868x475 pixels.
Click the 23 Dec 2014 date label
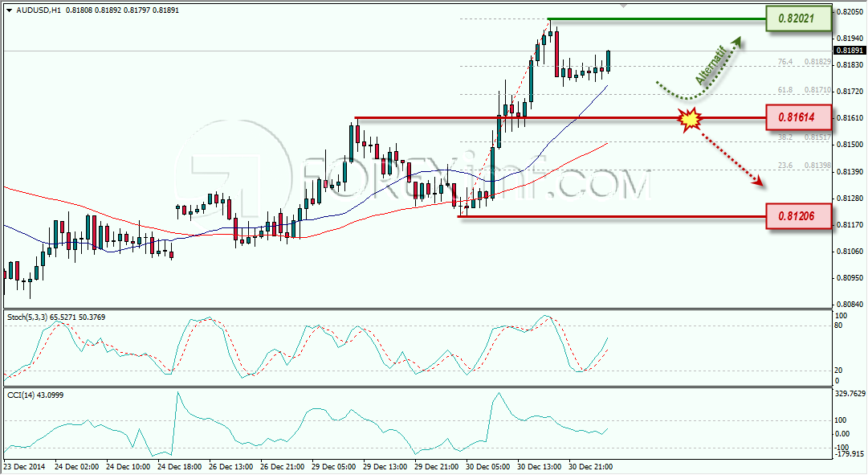coord(25,467)
